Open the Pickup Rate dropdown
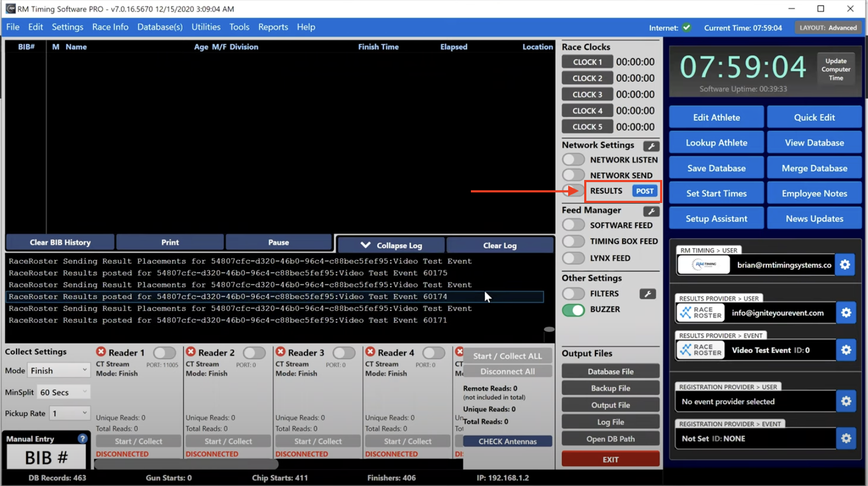The image size is (868, 486). (x=69, y=413)
